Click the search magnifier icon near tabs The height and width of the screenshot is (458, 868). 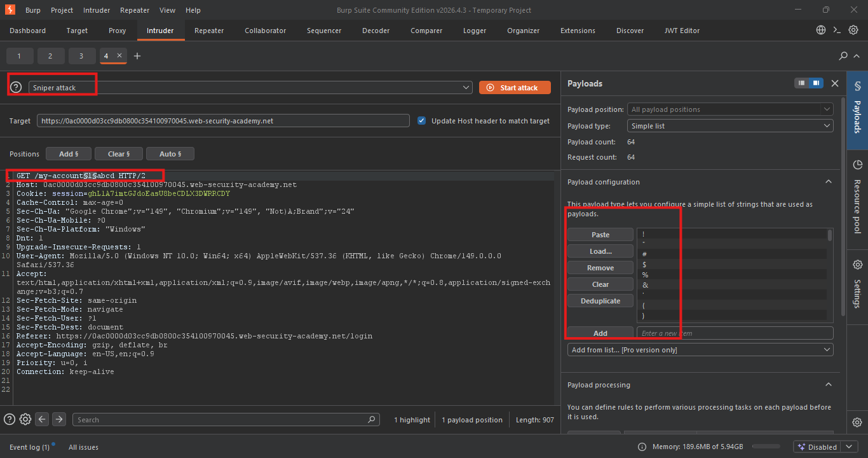pyautogui.click(x=843, y=56)
